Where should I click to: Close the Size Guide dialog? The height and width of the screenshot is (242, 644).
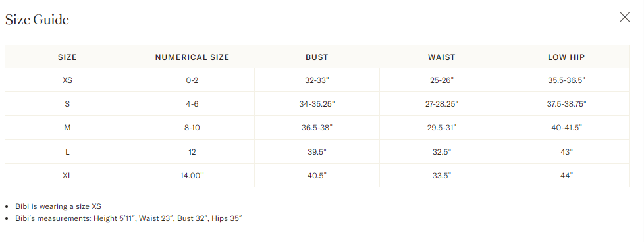(624, 17)
